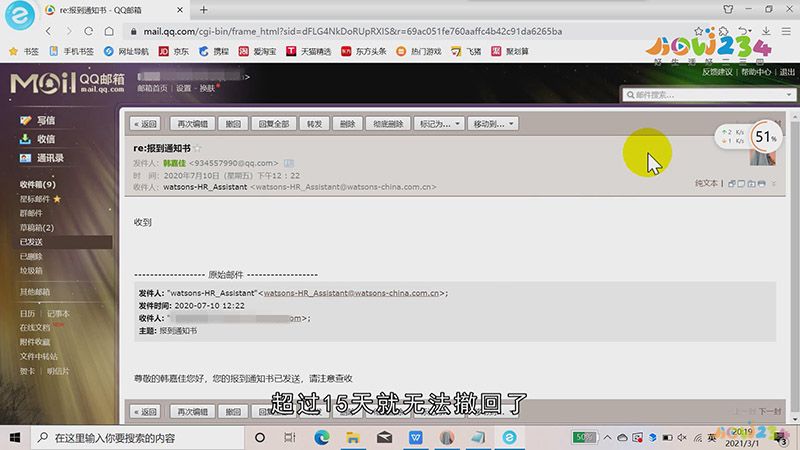Bookmark page with star icon in address bar
This screenshot has height=450, width=800.
tap(698, 31)
